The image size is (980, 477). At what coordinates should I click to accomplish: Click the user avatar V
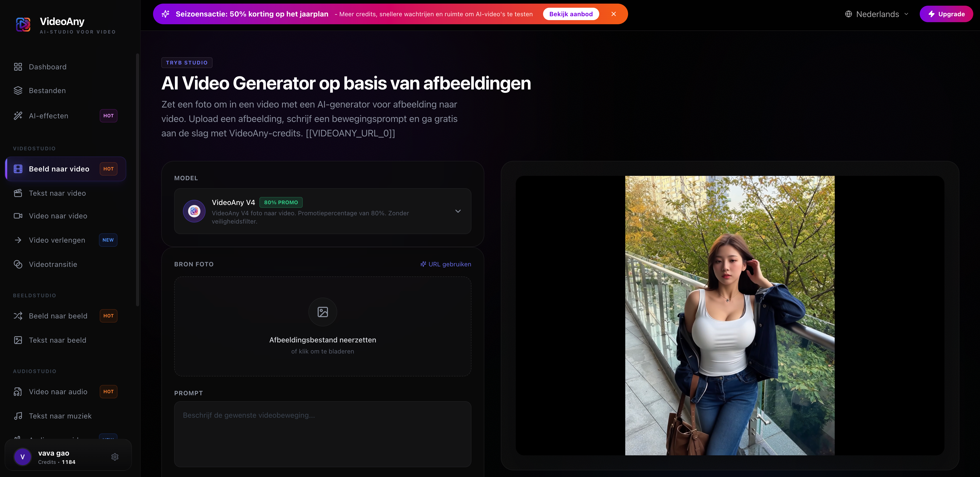pos(22,457)
